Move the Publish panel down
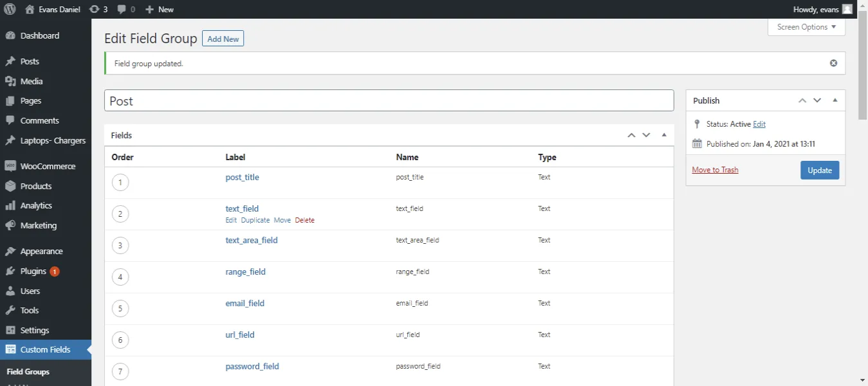This screenshot has height=386, width=868. [x=817, y=100]
